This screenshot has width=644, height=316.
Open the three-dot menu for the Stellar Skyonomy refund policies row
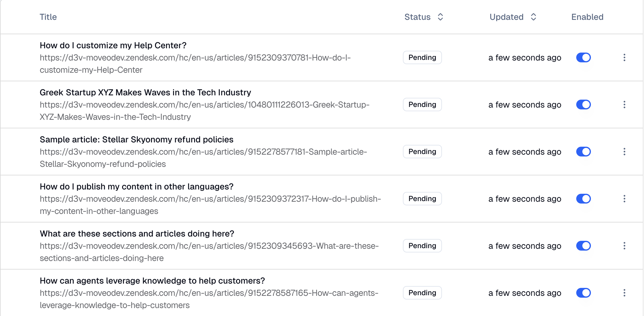tap(624, 152)
